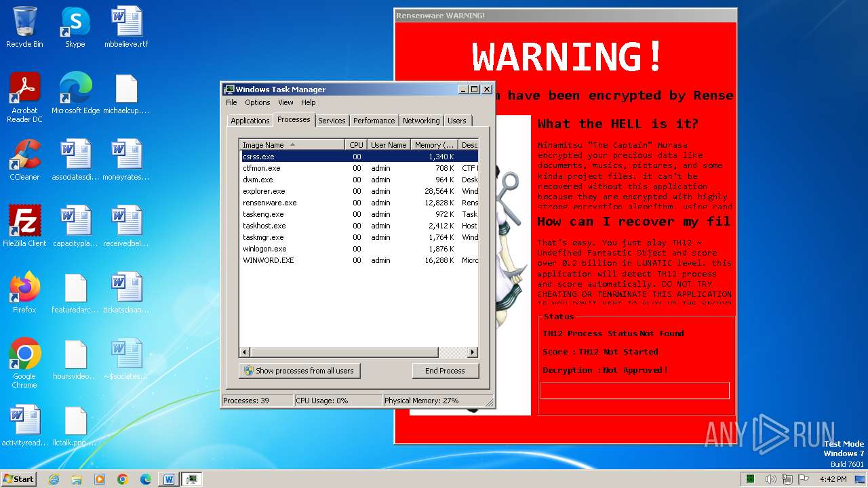Sort processes by Memory column header
Screen dimensions: 868x488
pos(434,144)
